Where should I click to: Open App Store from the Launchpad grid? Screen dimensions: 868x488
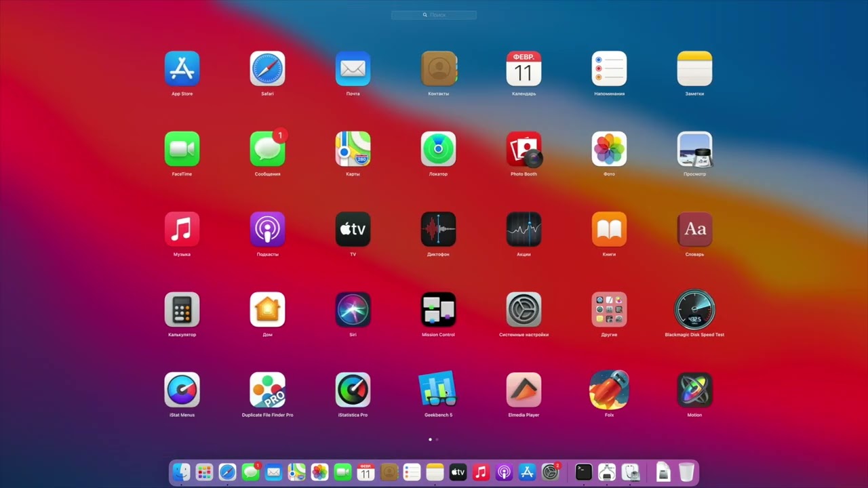pos(182,68)
